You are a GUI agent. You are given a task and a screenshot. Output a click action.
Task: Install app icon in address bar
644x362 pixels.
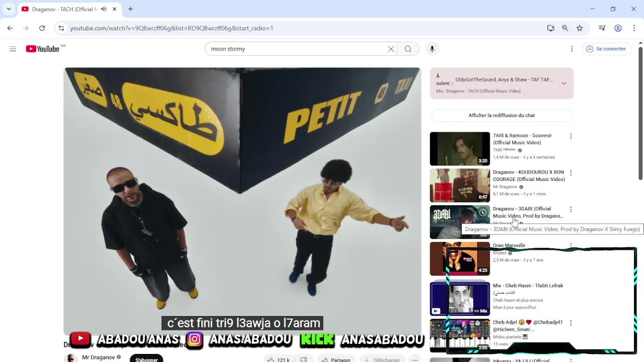(551, 28)
